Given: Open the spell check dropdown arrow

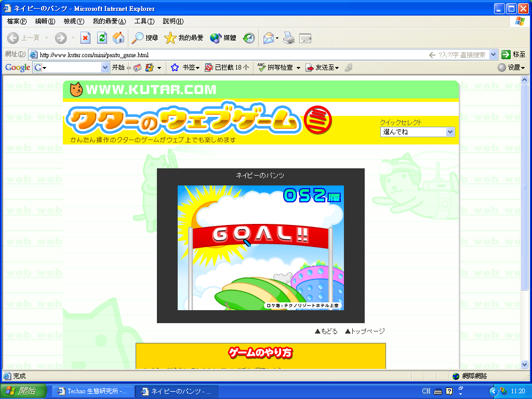Looking at the screenshot, I should [x=298, y=68].
